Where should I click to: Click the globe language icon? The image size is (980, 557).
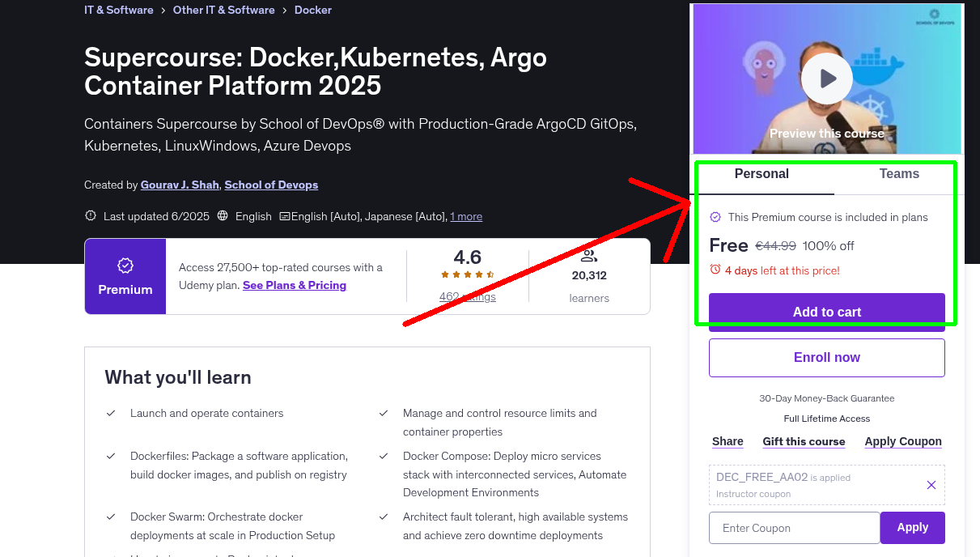[222, 216]
